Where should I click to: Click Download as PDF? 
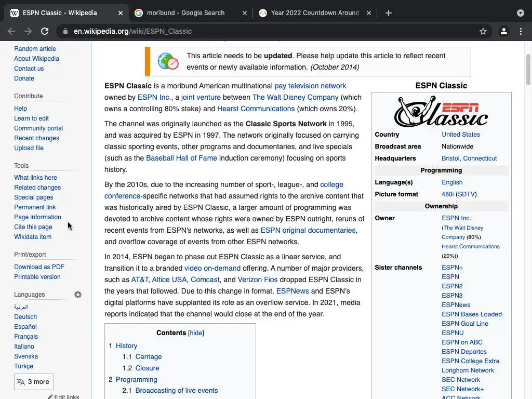point(39,267)
